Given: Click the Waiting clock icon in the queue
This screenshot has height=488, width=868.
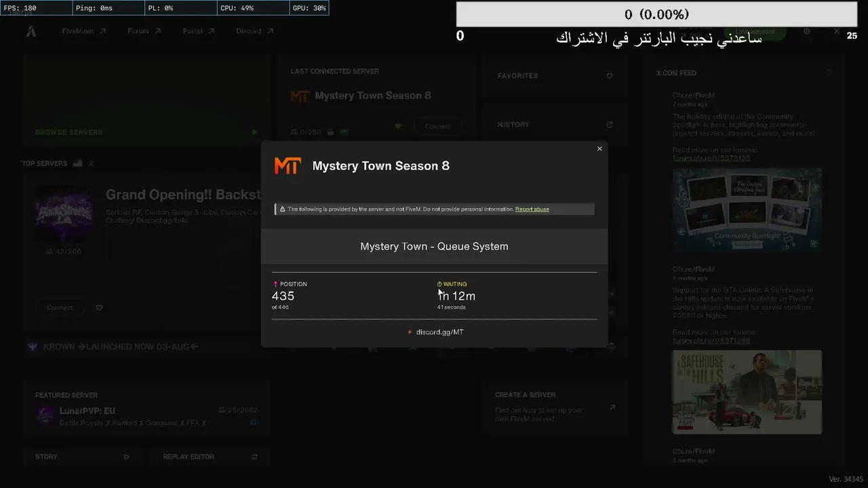Looking at the screenshot, I should point(439,284).
